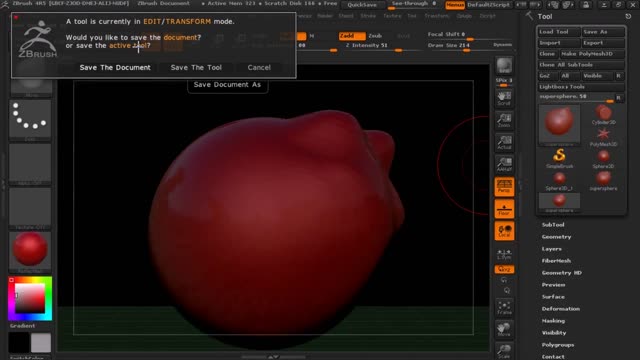The image size is (640, 360).
Task: Select the Zoom document icon
Action: (504, 120)
